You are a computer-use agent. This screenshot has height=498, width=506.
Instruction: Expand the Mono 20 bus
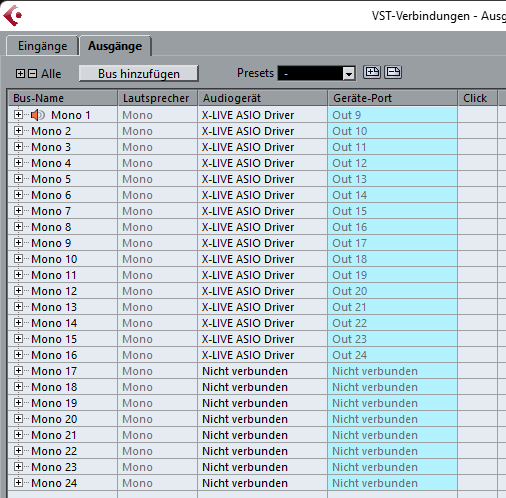(19, 419)
